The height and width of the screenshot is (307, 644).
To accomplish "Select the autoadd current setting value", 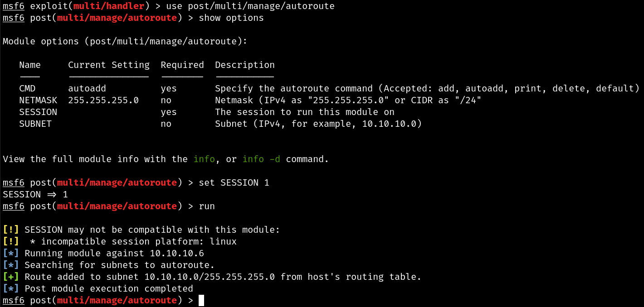I will point(87,88).
